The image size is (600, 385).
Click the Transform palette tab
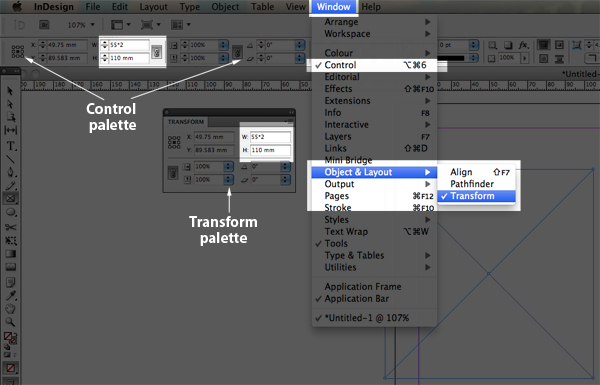coord(186,122)
